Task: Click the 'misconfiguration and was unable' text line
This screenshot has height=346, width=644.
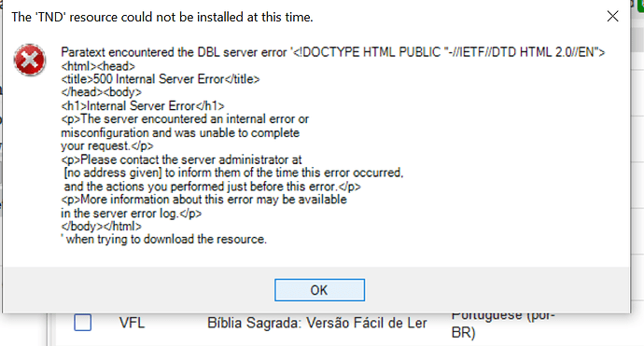Action: (x=180, y=133)
